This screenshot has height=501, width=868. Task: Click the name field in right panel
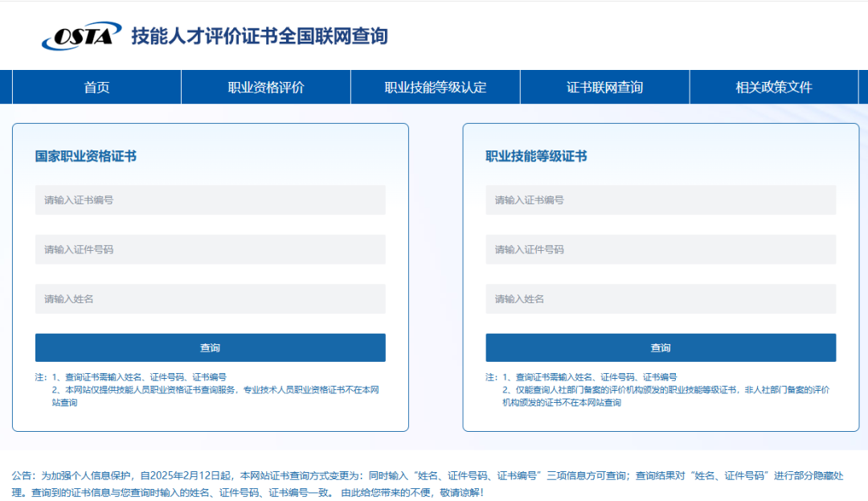click(661, 298)
